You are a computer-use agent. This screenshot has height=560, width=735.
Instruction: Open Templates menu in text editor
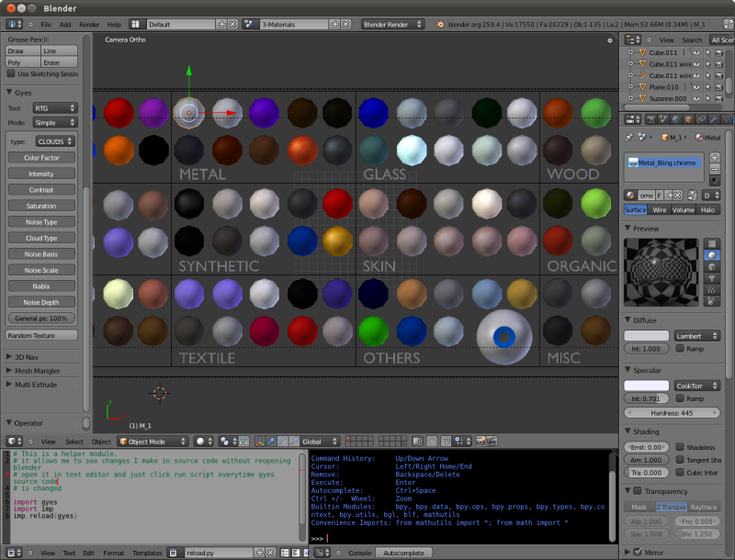(x=147, y=553)
